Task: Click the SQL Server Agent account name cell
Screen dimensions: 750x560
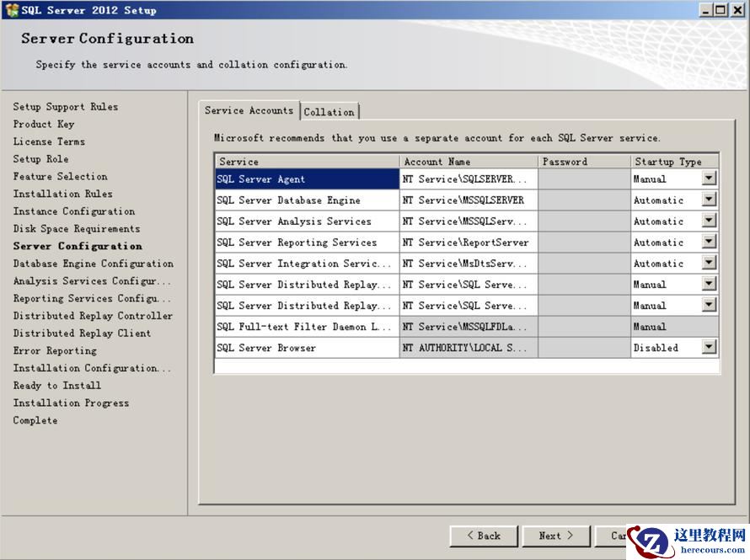Action: point(469,179)
